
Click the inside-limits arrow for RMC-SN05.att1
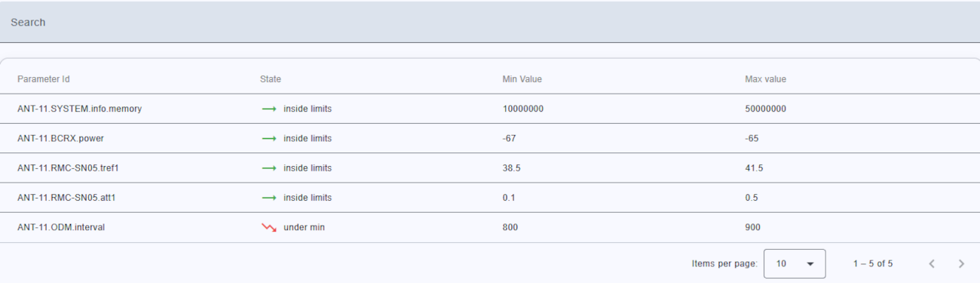pyautogui.click(x=269, y=198)
